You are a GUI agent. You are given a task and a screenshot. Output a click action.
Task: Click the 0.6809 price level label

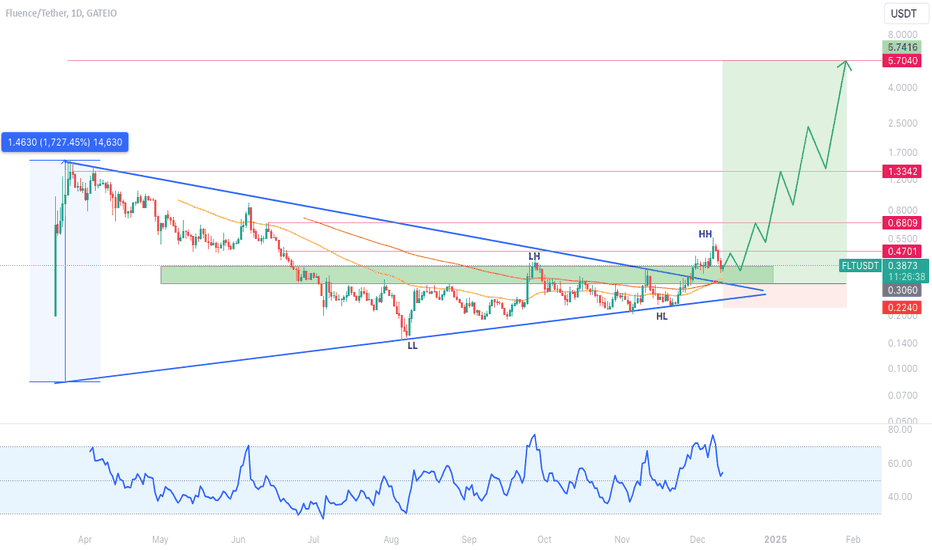(903, 223)
